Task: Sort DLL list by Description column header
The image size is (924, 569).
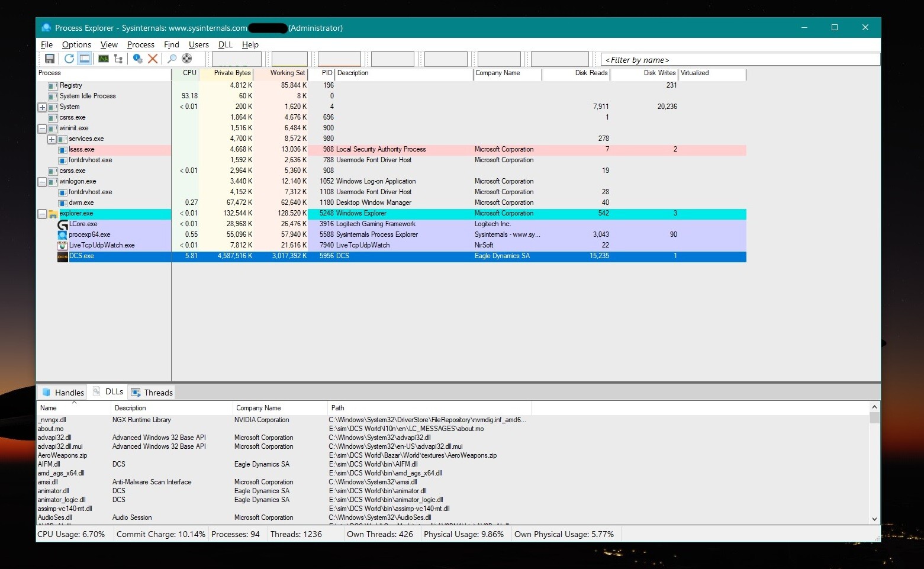Action: coord(172,408)
